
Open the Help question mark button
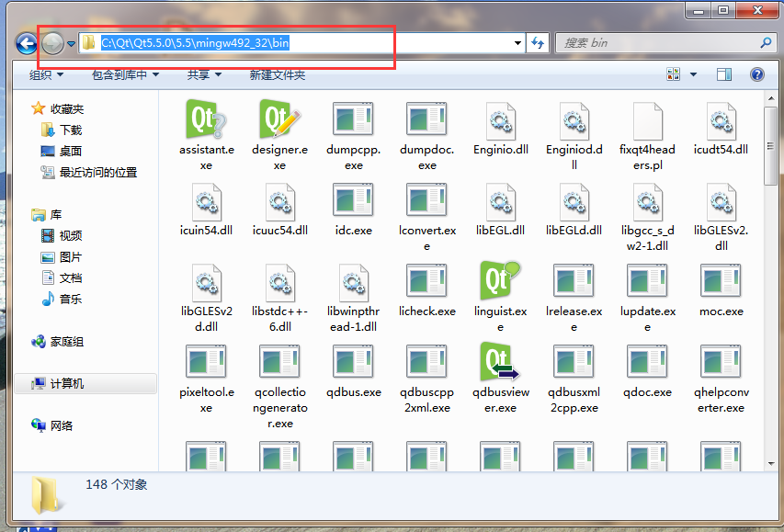pyautogui.click(x=757, y=74)
